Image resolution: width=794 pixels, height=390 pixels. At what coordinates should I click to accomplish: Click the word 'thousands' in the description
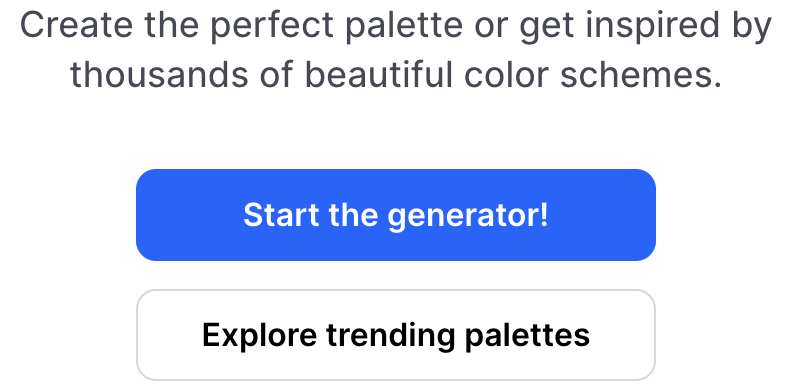pyautogui.click(x=159, y=74)
